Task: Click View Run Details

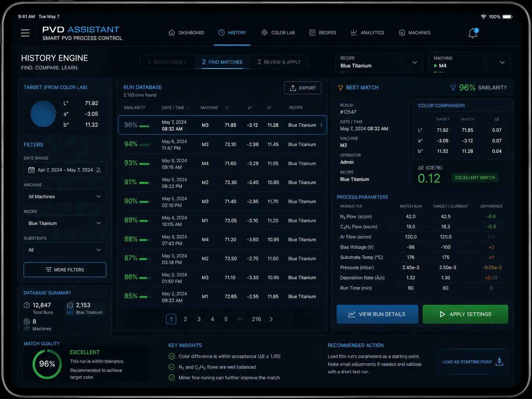Action: pos(377,314)
